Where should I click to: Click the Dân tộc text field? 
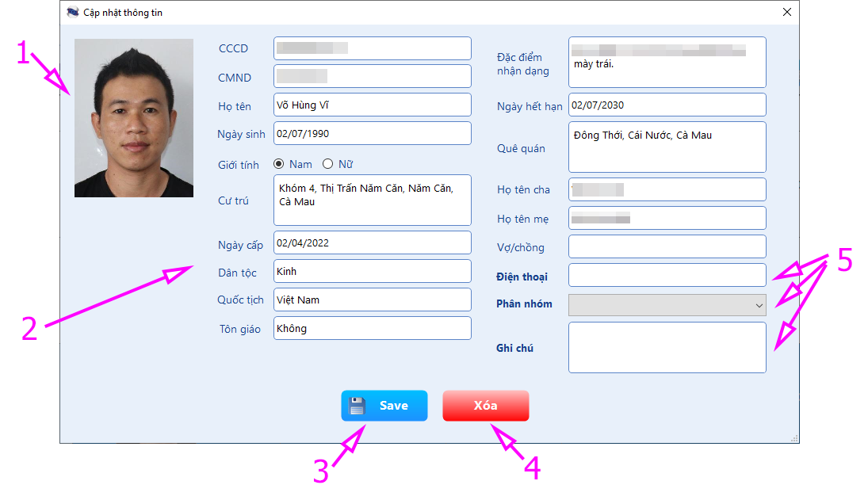372,271
